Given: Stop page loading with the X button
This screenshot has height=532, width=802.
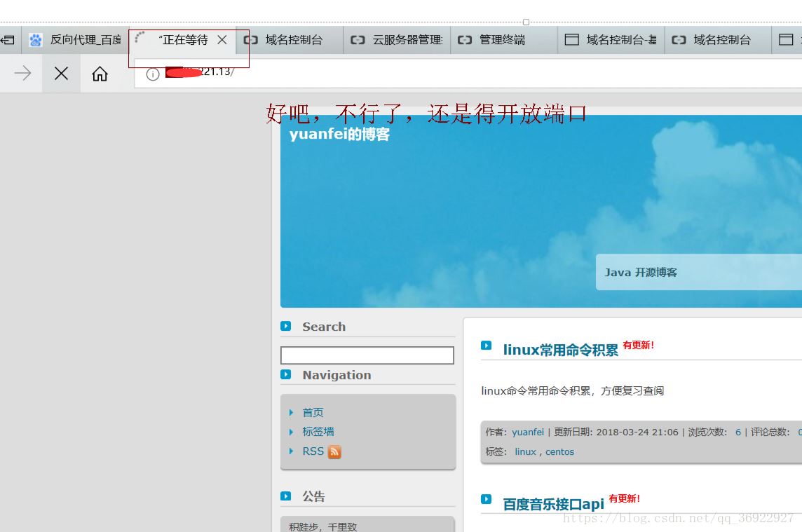Looking at the screenshot, I should tap(62, 74).
